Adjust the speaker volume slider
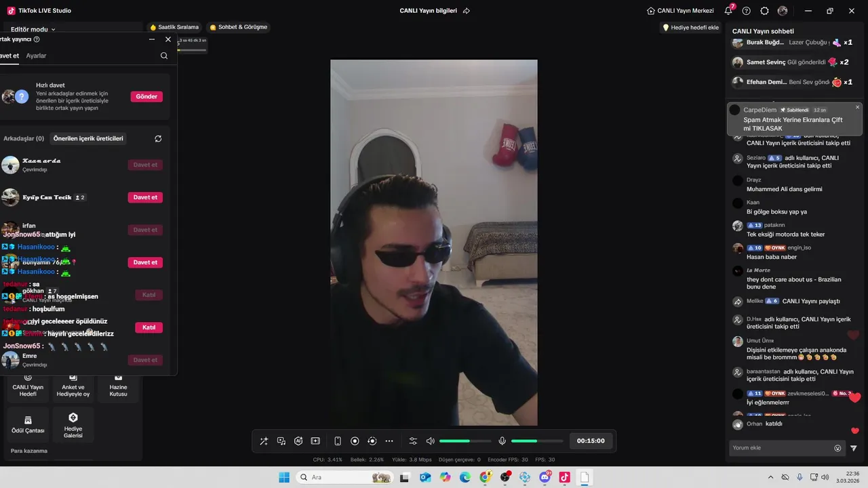The image size is (868, 488). [x=465, y=441]
